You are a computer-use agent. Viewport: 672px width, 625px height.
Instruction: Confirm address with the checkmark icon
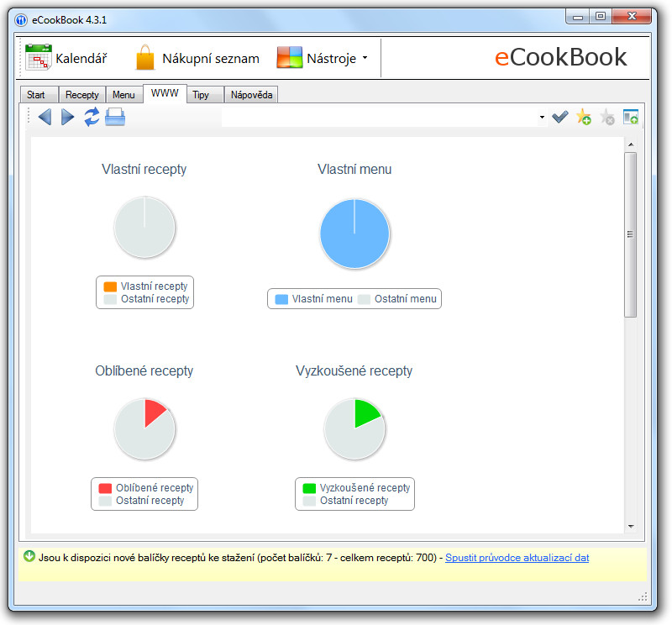(x=559, y=117)
